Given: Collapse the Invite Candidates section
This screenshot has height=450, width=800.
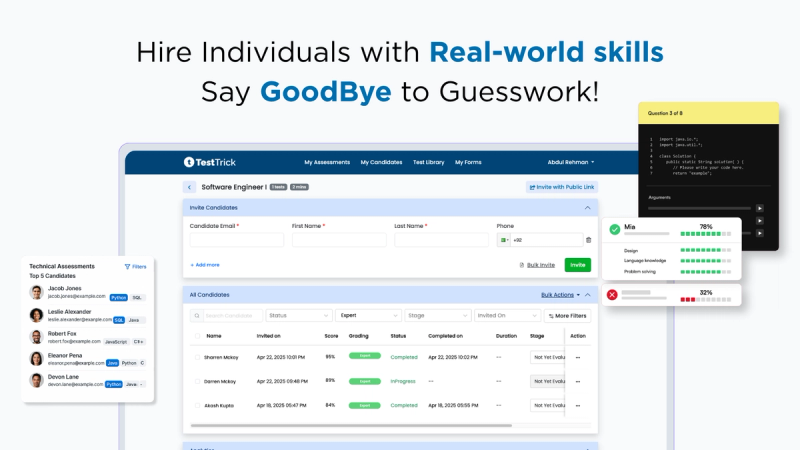Looking at the screenshot, I should tap(587, 208).
